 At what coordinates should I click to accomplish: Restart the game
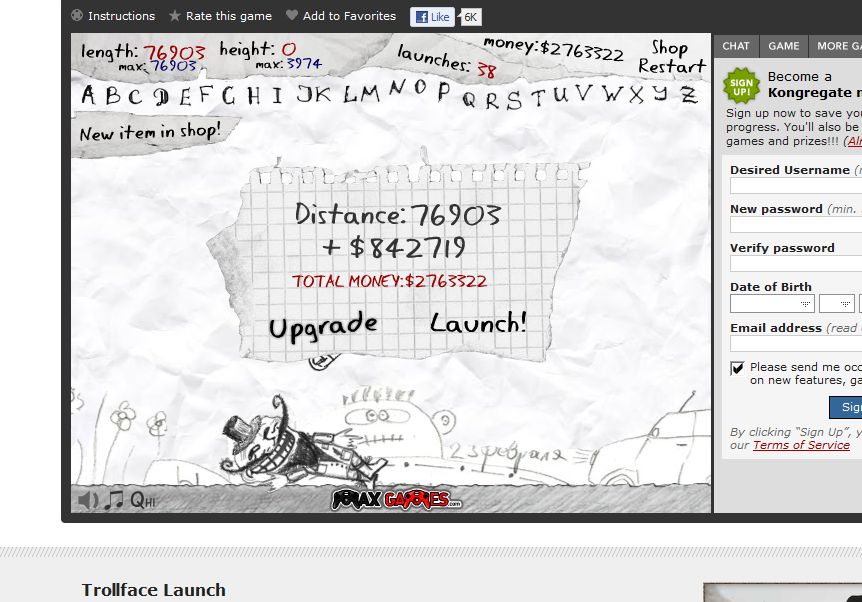pyautogui.click(x=672, y=67)
